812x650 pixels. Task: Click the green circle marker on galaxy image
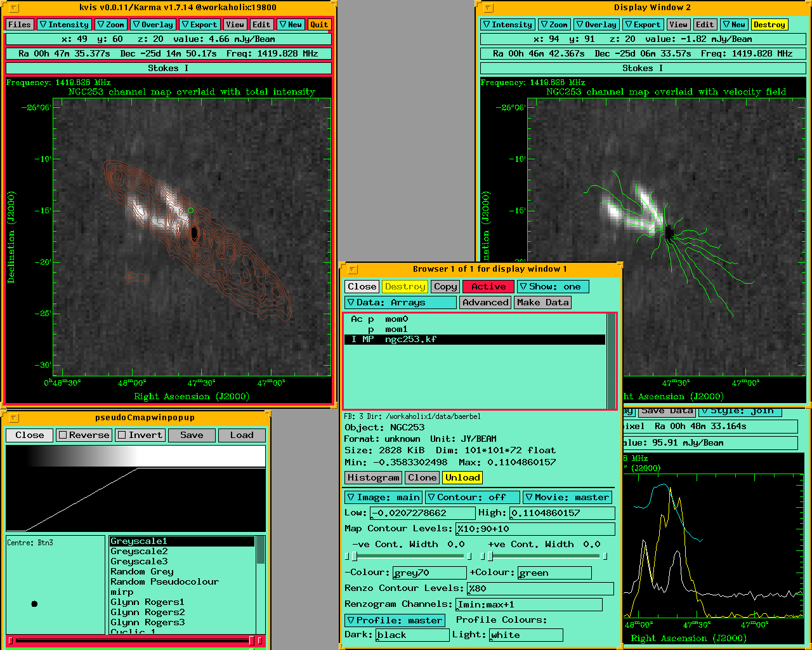tap(190, 210)
